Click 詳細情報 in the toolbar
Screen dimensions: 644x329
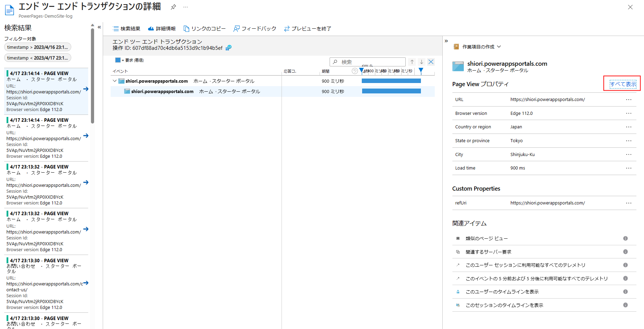click(162, 29)
